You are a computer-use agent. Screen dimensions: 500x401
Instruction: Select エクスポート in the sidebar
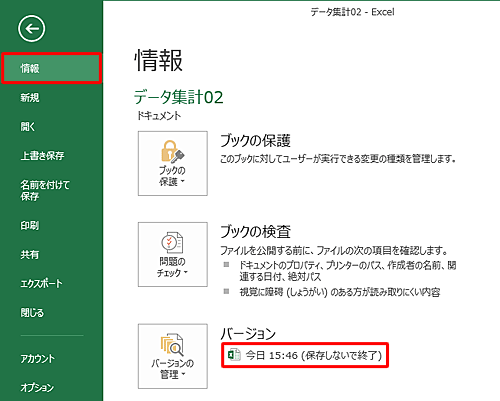pos(41,283)
